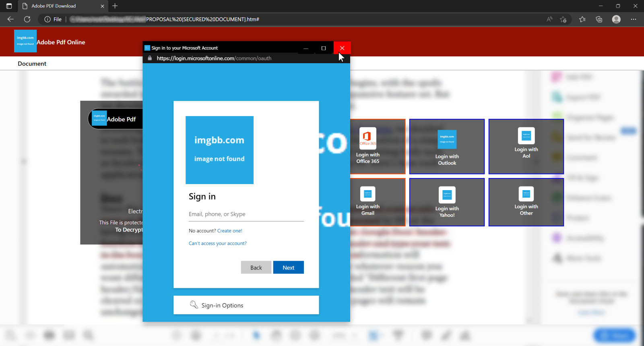Click the key icon in Sign-in Options
The image size is (644, 346).
194,305
